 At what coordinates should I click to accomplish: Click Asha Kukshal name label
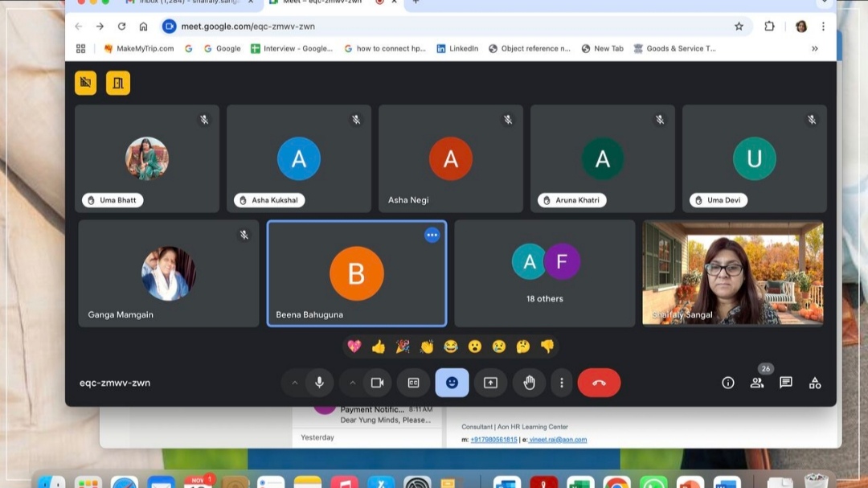pyautogui.click(x=269, y=200)
